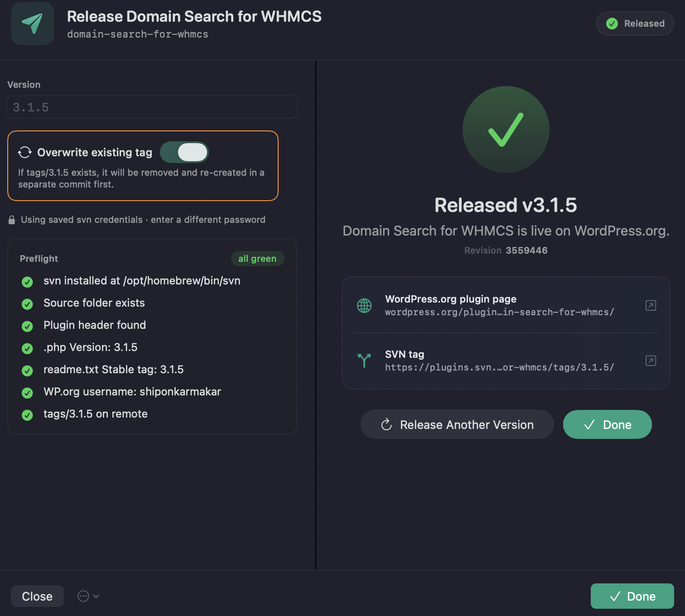Click the check icon for svn installed

27,282
